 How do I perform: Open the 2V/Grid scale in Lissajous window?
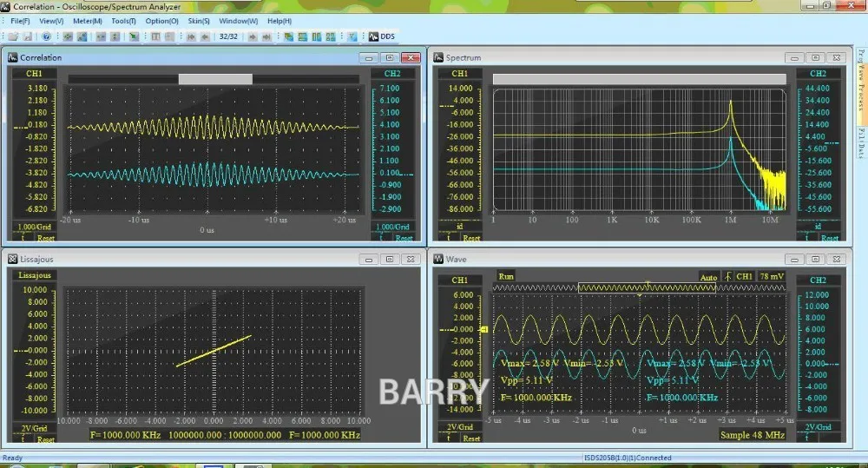coord(35,428)
